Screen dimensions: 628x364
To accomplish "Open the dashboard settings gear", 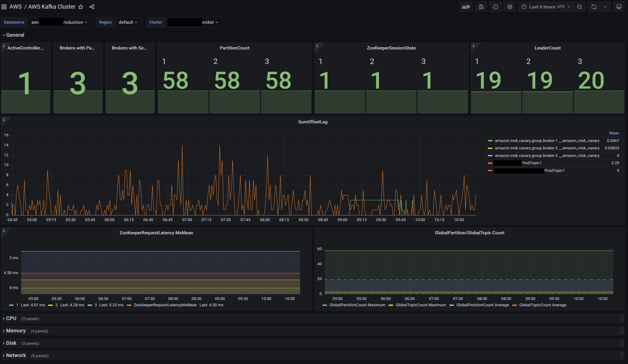I will pos(510,7).
